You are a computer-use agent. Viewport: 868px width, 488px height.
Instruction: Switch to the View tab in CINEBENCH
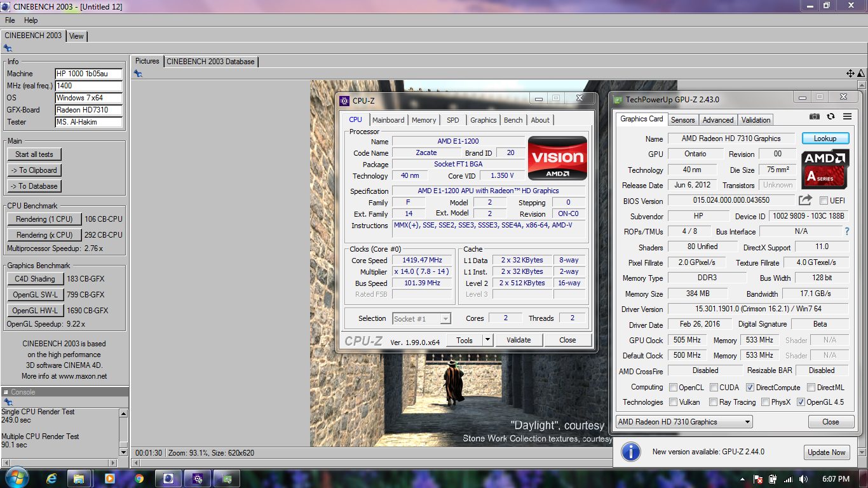[76, 36]
